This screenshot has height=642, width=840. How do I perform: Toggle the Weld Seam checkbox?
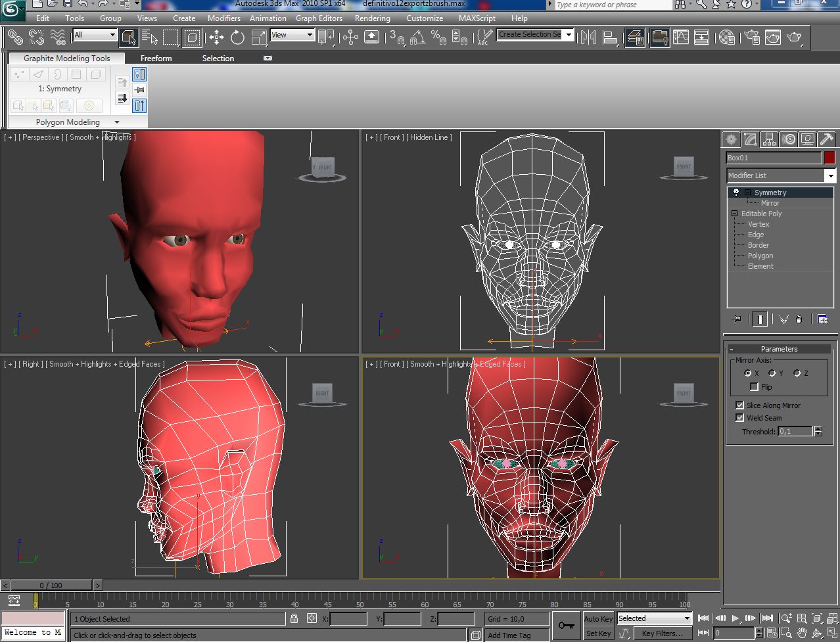click(x=740, y=418)
